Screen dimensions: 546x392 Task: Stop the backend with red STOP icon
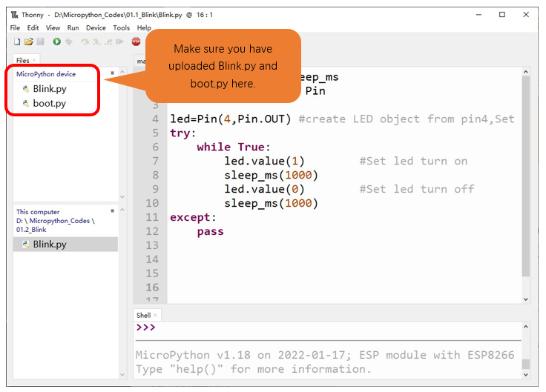136,41
